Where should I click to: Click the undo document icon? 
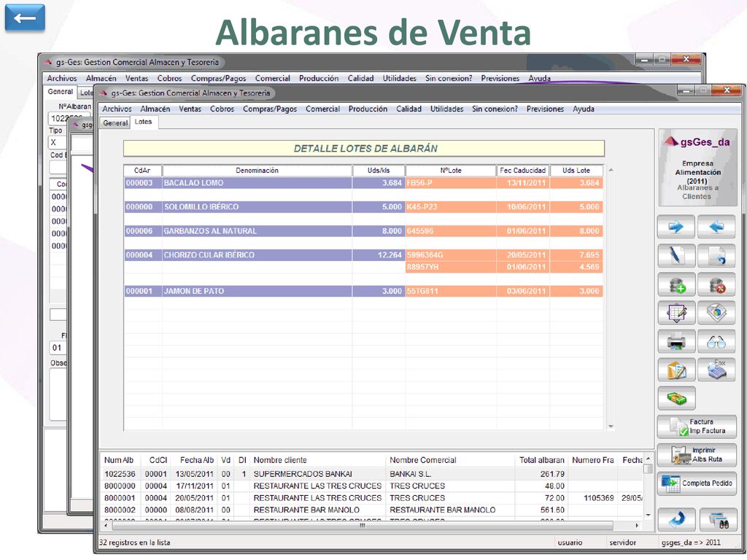pyautogui.click(x=716, y=256)
